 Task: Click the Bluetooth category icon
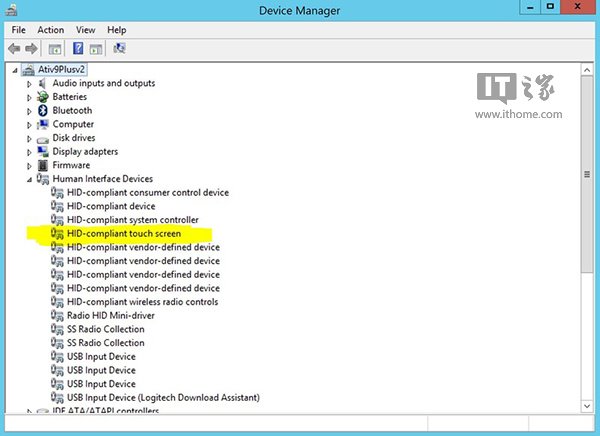(43, 111)
